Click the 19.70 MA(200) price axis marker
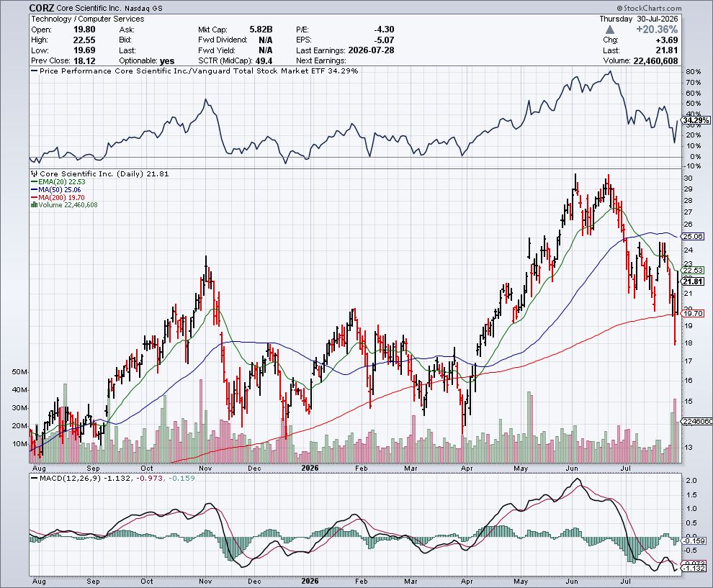Screen dimensions: 713x588 694,314
